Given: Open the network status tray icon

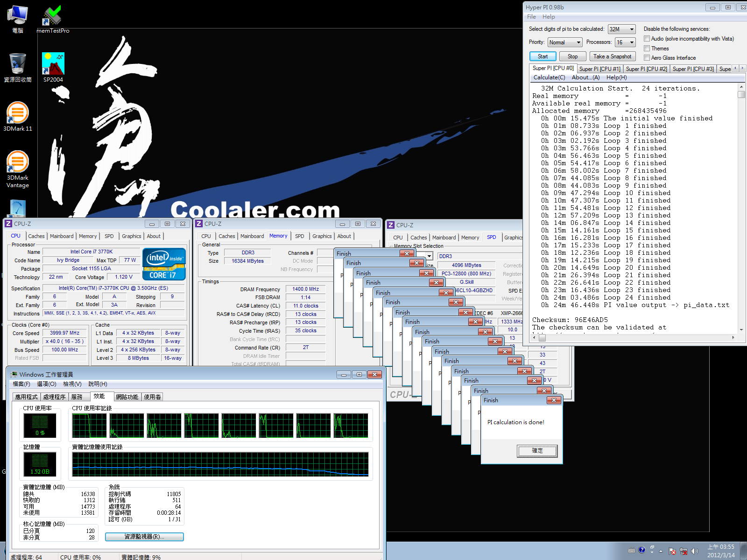Looking at the screenshot, I should pyautogui.click(x=684, y=551).
